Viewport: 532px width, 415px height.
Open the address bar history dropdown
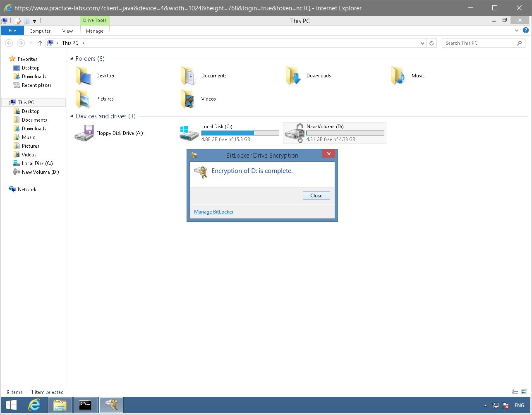click(422, 43)
